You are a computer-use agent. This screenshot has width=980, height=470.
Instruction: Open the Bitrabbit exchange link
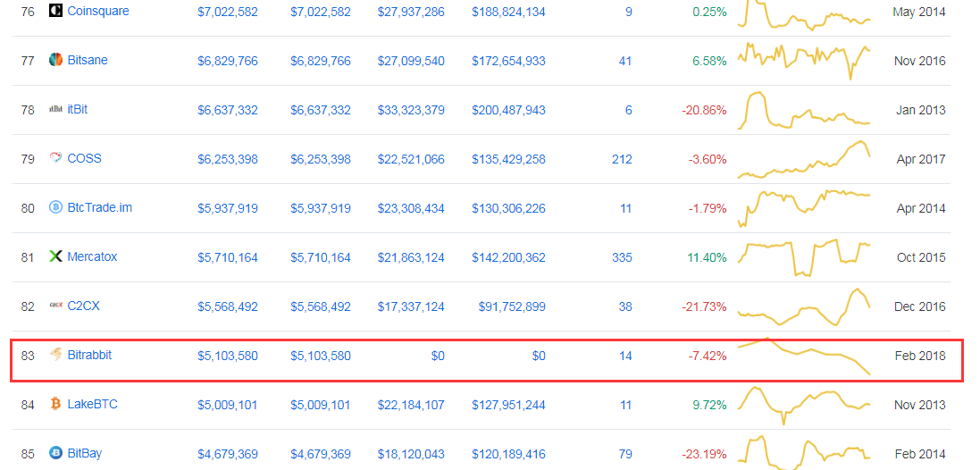(x=89, y=355)
